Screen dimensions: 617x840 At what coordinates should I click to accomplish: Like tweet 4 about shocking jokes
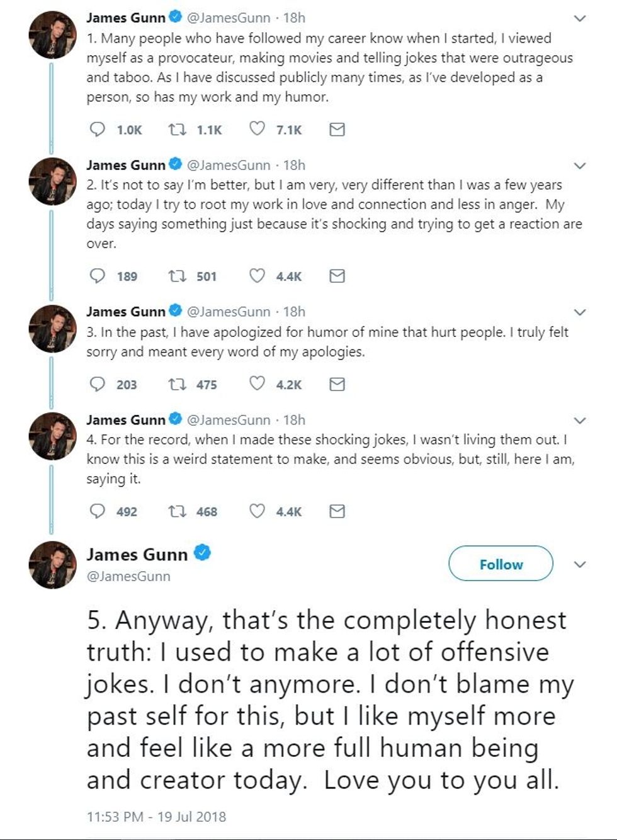257,511
